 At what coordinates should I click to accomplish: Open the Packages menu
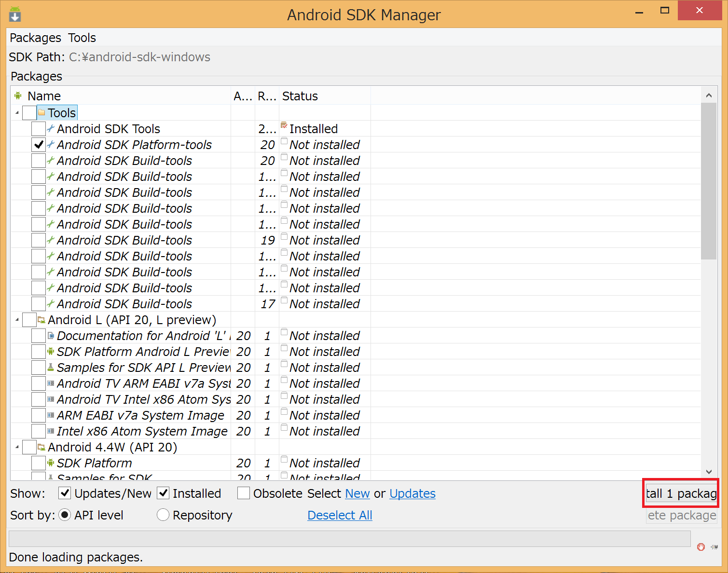tap(35, 38)
